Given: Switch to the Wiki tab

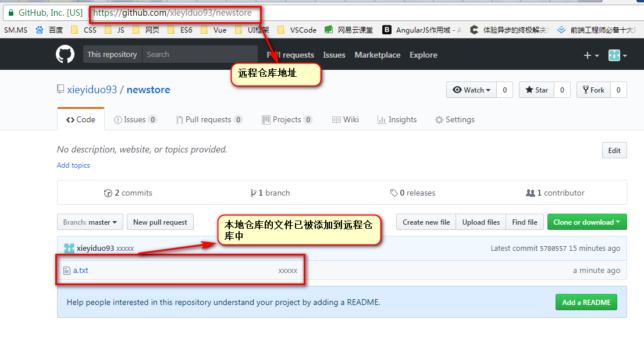Looking at the screenshot, I should 346,119.
